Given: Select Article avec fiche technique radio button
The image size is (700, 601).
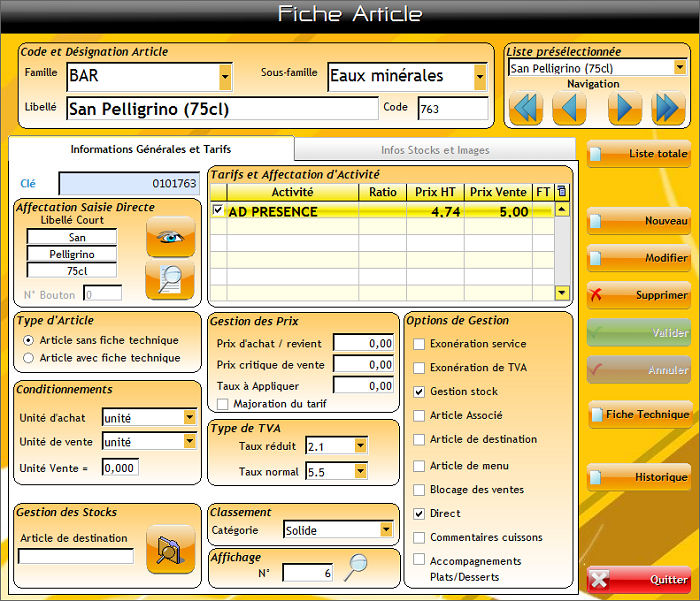Looking at the screenshot, I should [28, 358].
